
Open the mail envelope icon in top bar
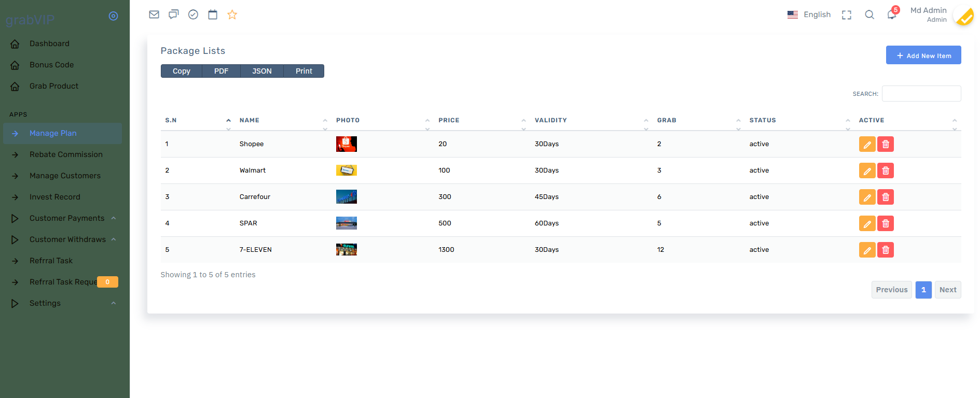154,15
